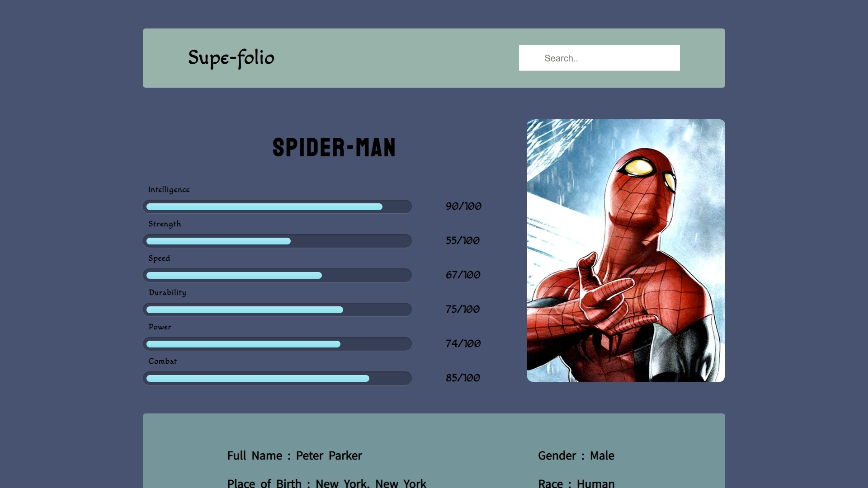Select the Full Name Peter Parker text

[294, 455]
